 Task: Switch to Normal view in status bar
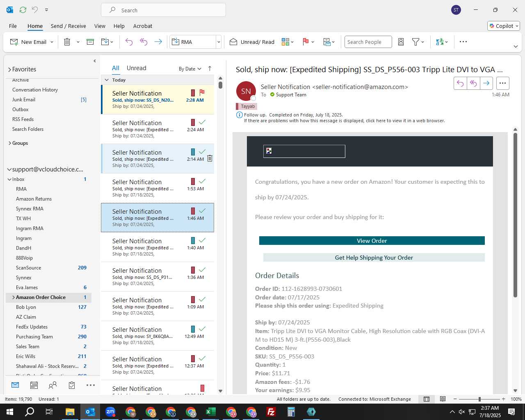pos(427,399)
